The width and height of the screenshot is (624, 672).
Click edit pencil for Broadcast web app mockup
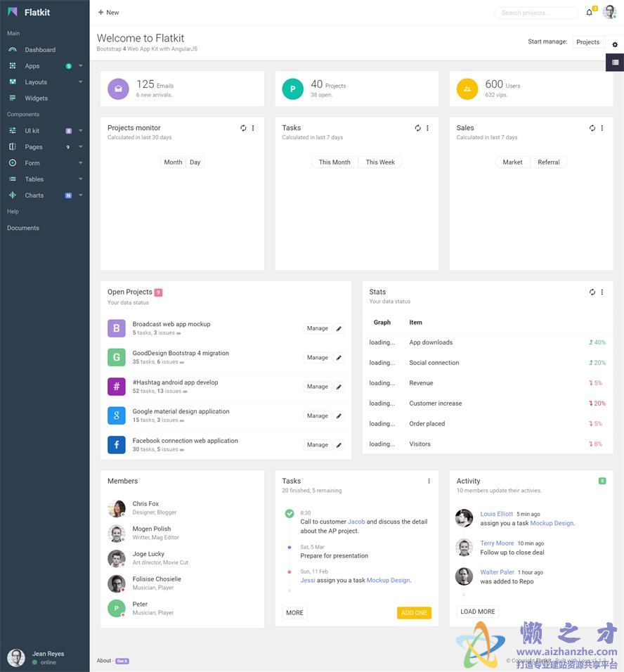pos(339,328)
